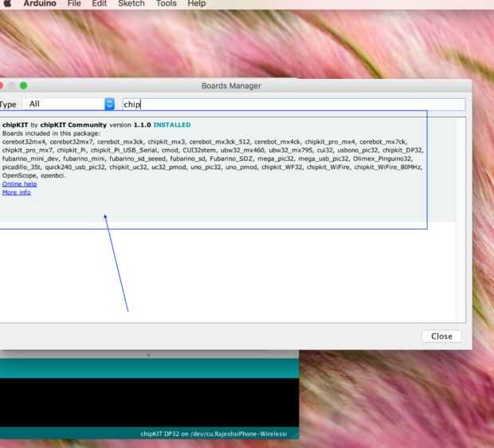494x448 pixels.
Task: Open the Help menu
Action: [x=197, y=3]
